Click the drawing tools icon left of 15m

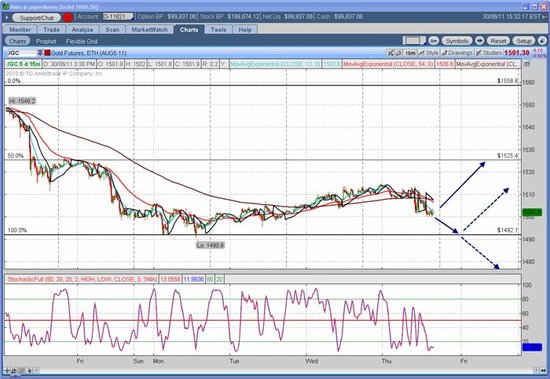390,53
